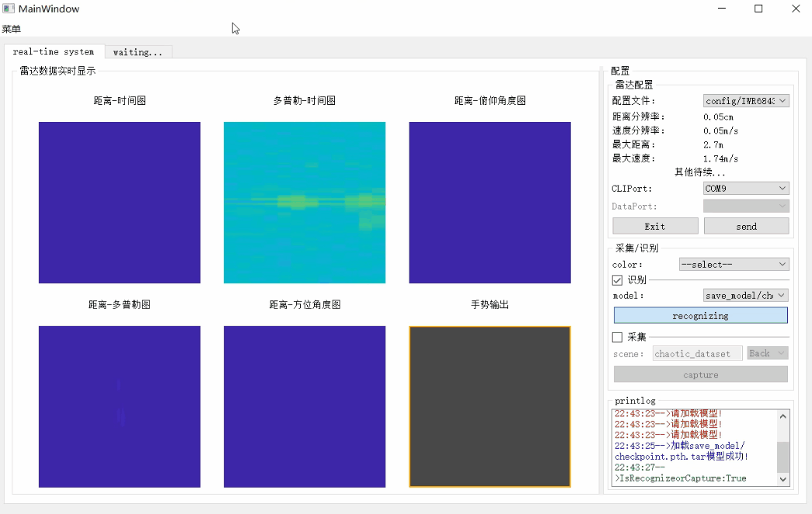Click the capture button
Viewport: 812px width, 514px height.
pyautogui.click(x=699, y=374)
